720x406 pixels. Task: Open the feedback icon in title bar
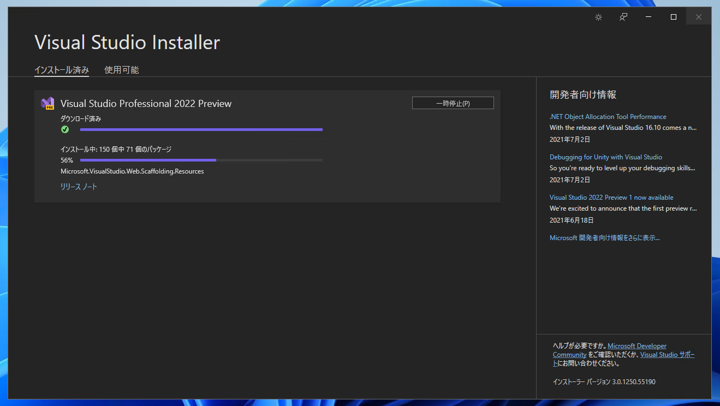(x=623, y=17)
